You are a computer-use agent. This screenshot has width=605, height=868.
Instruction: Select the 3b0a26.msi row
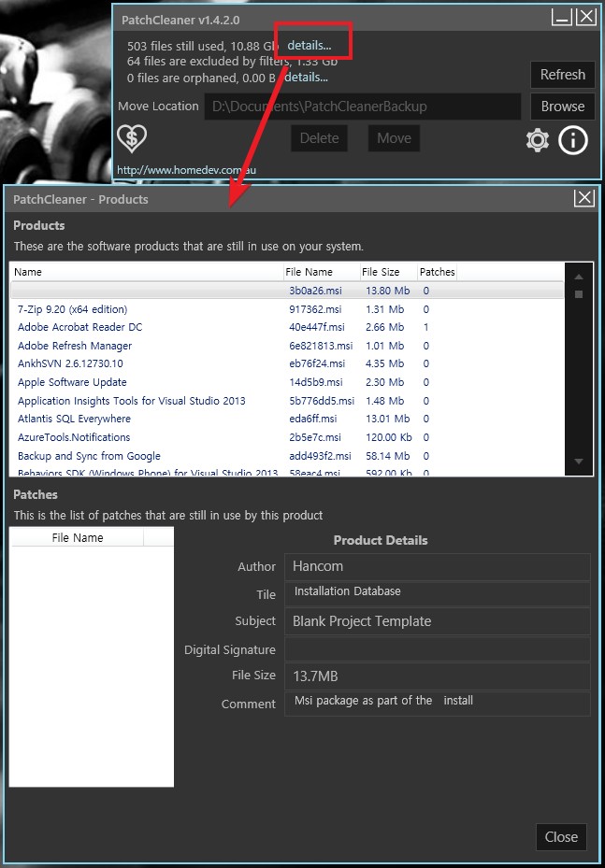(287, 291)
